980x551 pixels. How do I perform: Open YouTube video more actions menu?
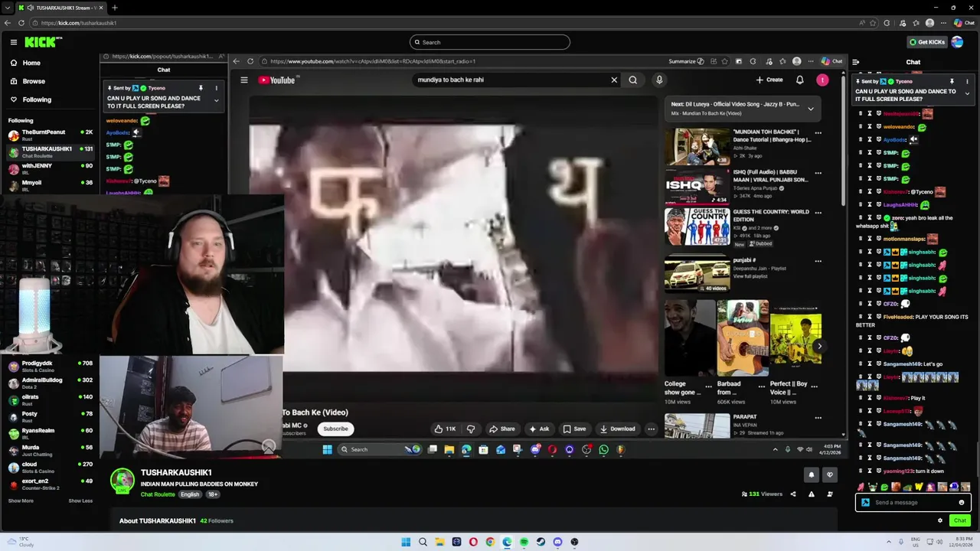[x=652, y=429]
